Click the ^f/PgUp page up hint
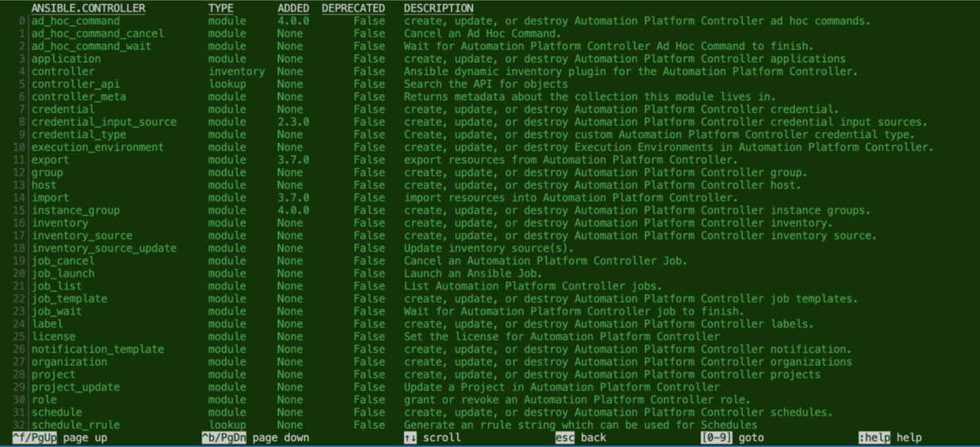 click(59, 438)
